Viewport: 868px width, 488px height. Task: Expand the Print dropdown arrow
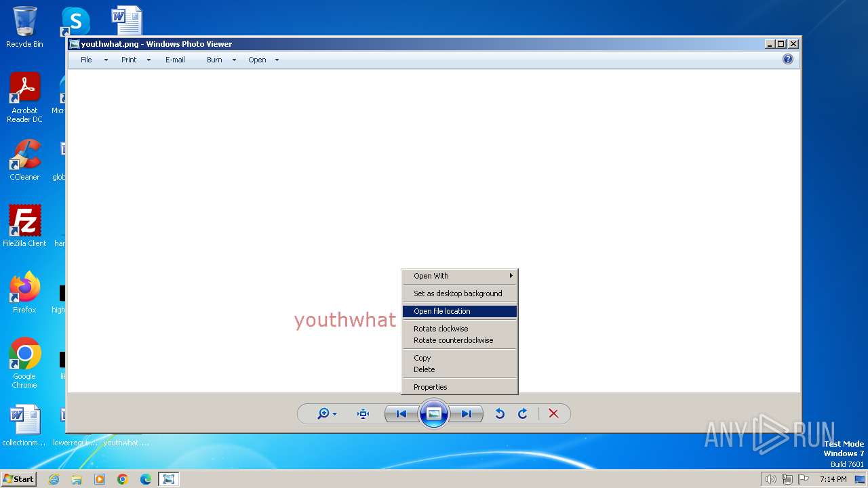[x=149, y=60]
